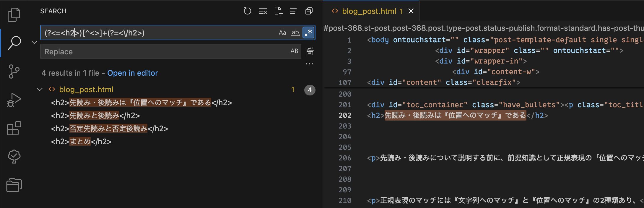Image resolution: width=644 pixels, height=208 pixels.
Task: Close the blog_post.html tab
Action: pyautogui.click(x=411, y=11)
